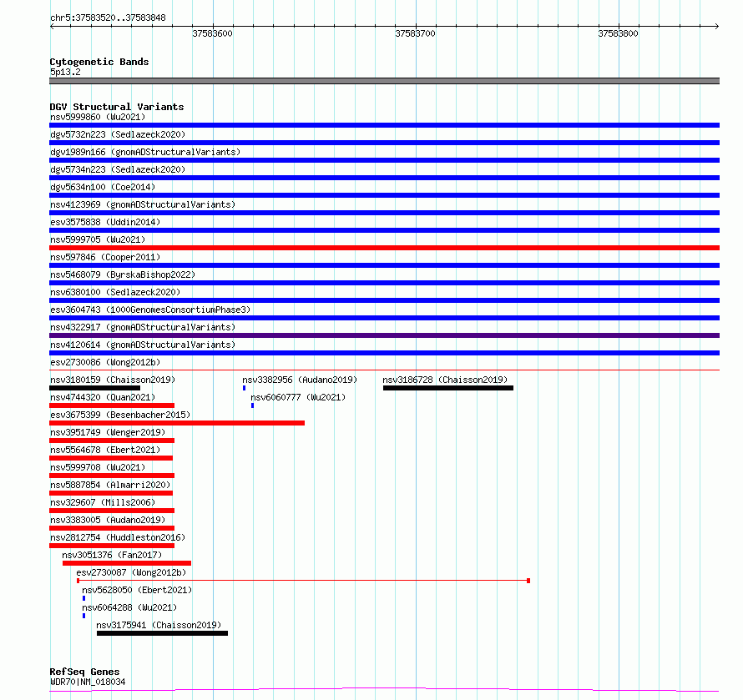Open nsv5999708 (Wu2021) label

98,467
